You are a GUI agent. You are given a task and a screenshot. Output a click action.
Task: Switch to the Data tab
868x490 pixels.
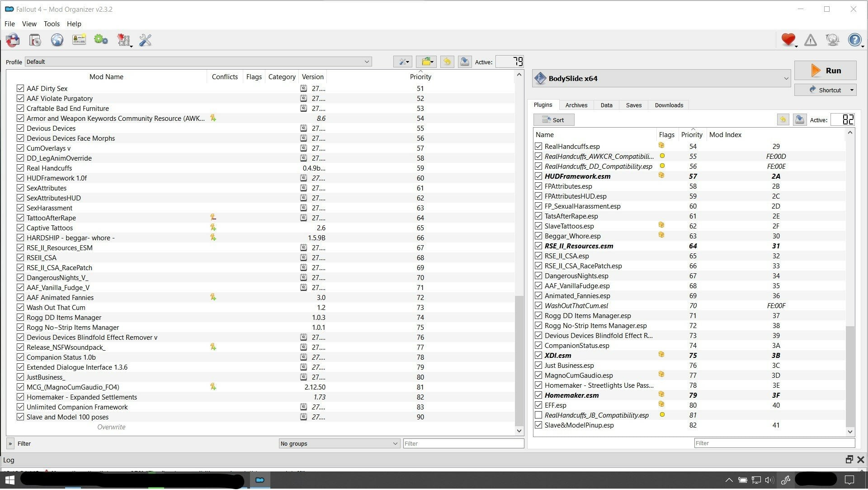click(x=606, y=105)
